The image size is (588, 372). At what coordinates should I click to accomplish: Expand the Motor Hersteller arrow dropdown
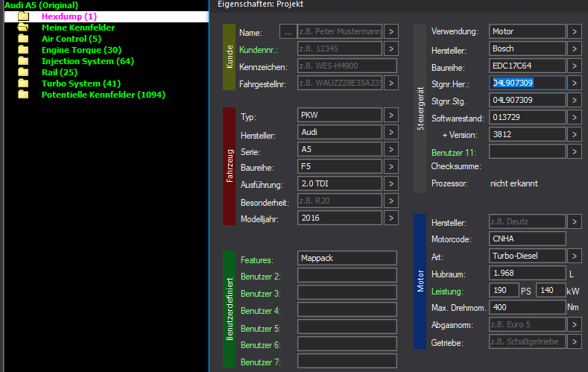click(x=575, y=221)
